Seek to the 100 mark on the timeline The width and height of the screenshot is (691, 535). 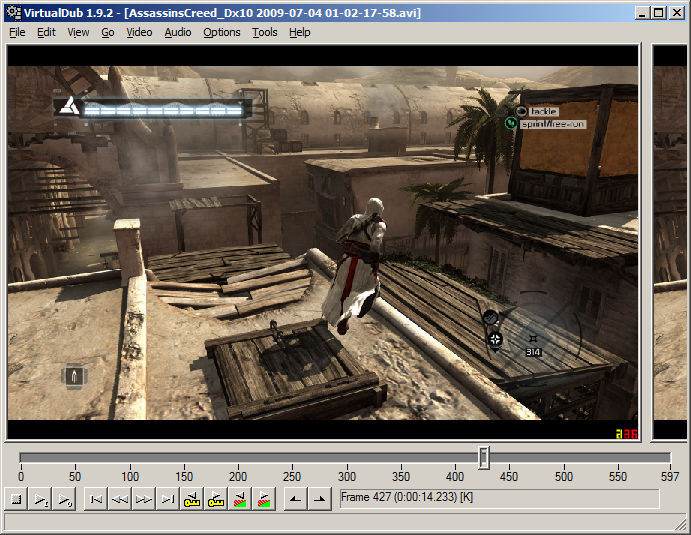click(x=130, y=476)
